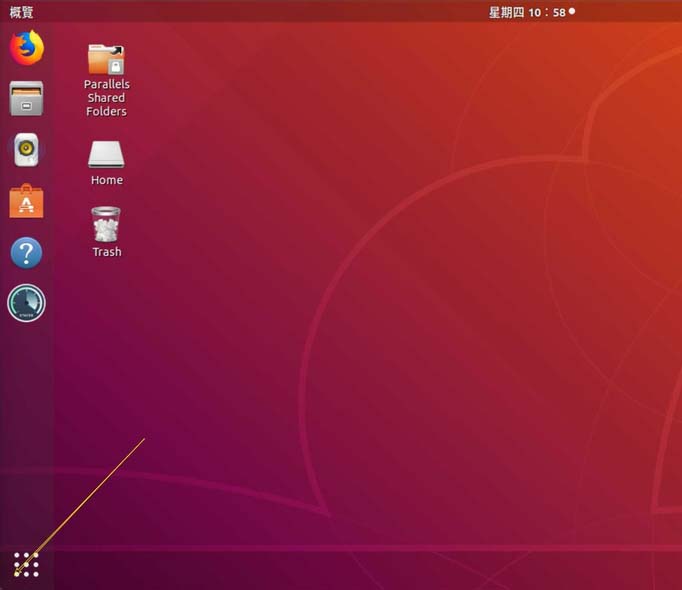Show Applications grid at dock bottom

[27, 564]
